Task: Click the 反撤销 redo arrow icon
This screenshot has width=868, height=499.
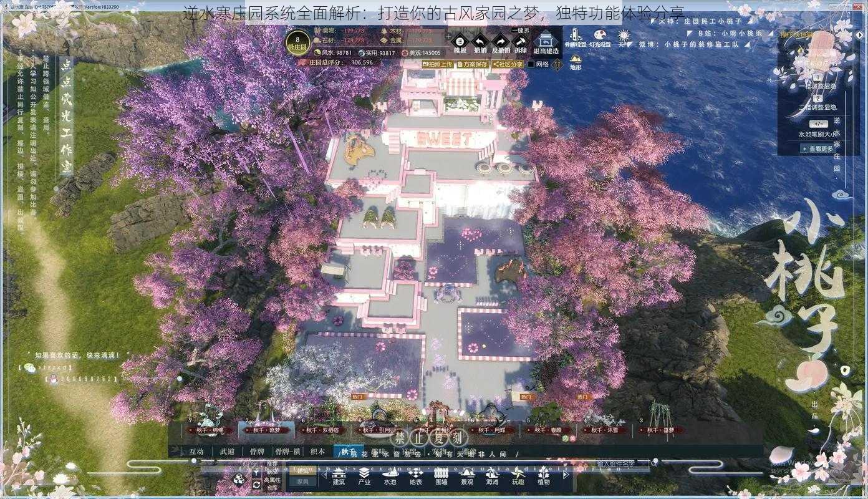Action: coord(501,42)
